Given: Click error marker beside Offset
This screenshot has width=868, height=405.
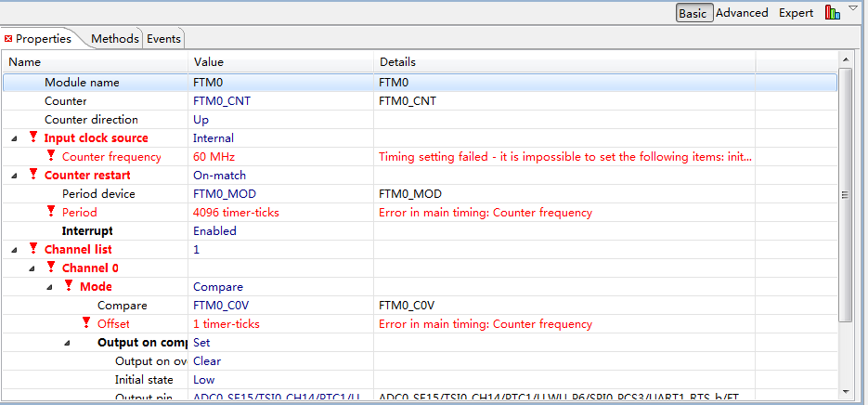Looking at the screenshot, I should [x=86, y=323].
